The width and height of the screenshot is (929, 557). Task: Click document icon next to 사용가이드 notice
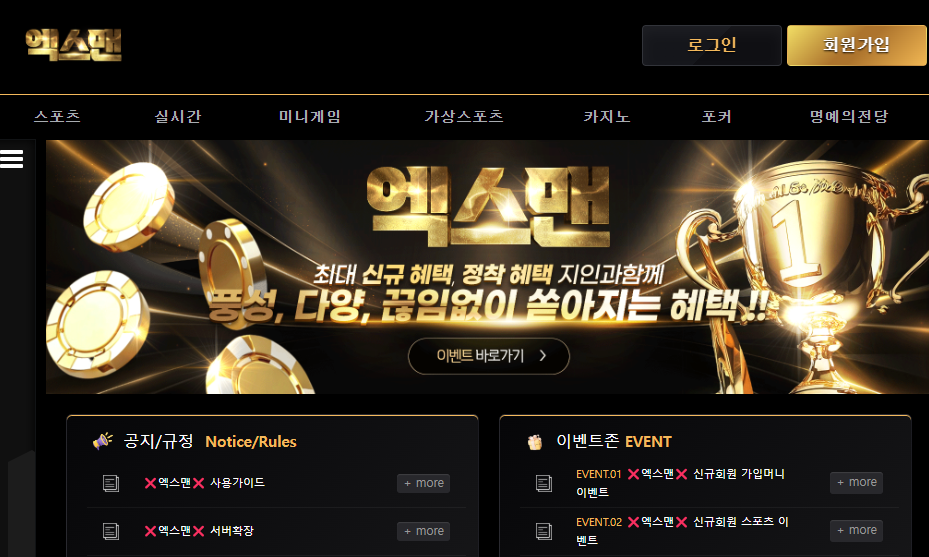(x=111, y=484)
